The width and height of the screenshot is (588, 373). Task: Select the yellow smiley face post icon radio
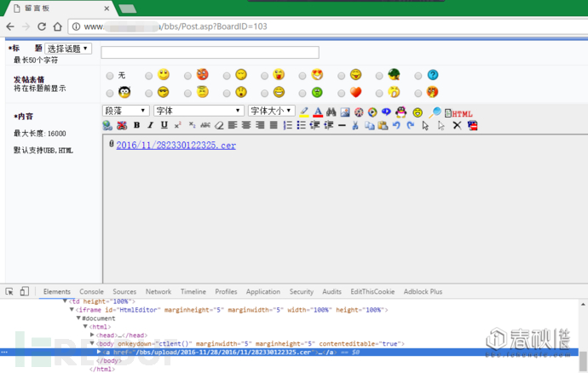coord(149,76)
